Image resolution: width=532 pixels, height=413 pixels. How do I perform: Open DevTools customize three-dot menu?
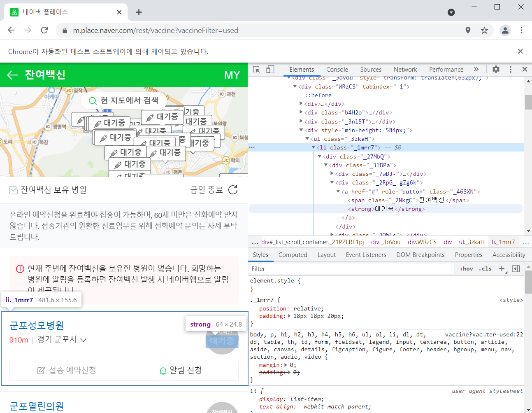pos(511,70)
